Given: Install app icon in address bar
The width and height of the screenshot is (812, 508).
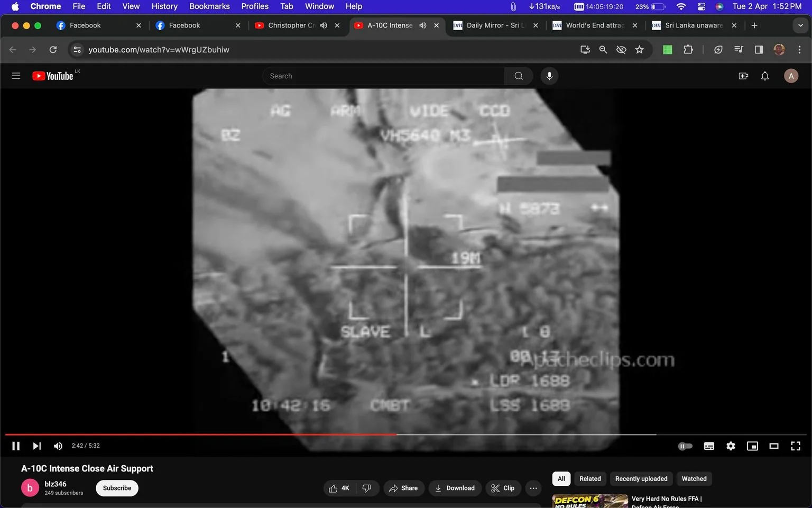Looking at the screenshot, I should tap(585, 50).
